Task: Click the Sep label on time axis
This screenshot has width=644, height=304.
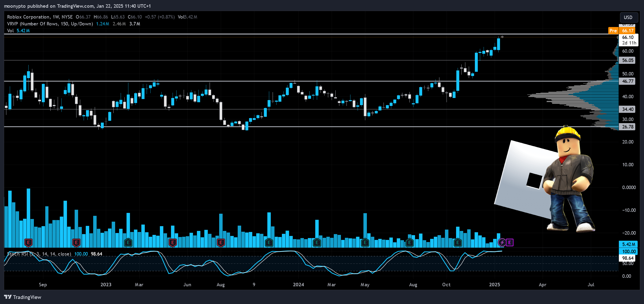Action: coord(43,285)
